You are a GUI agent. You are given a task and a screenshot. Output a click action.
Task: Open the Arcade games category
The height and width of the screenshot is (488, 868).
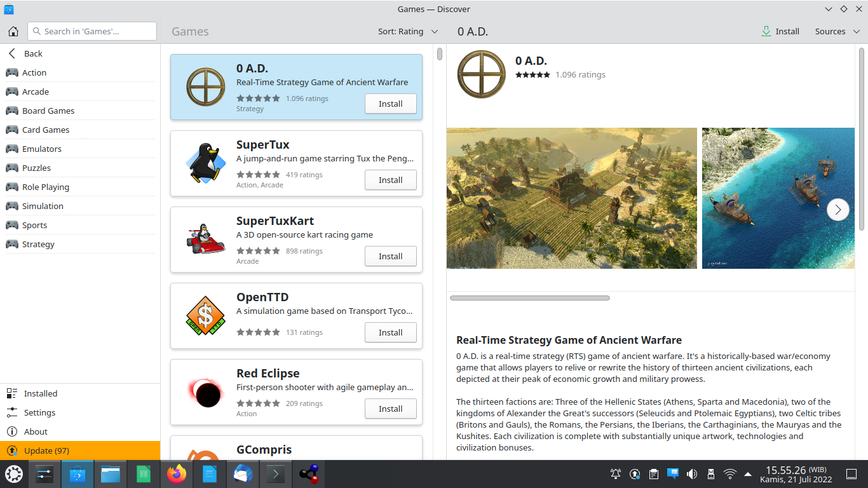(x=80, y=91)
